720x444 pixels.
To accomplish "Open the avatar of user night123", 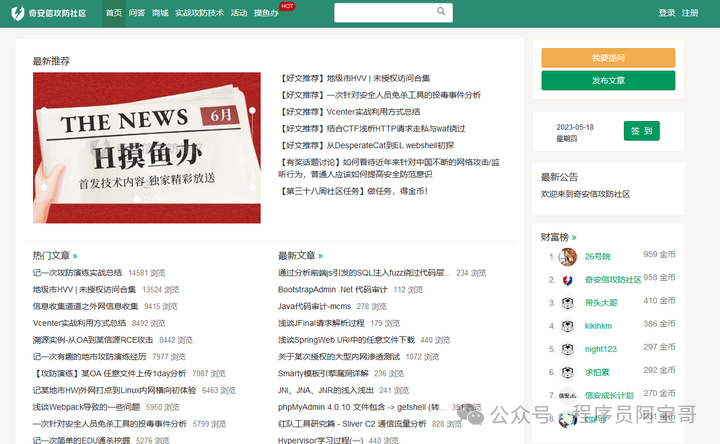I will coord(568,349).
